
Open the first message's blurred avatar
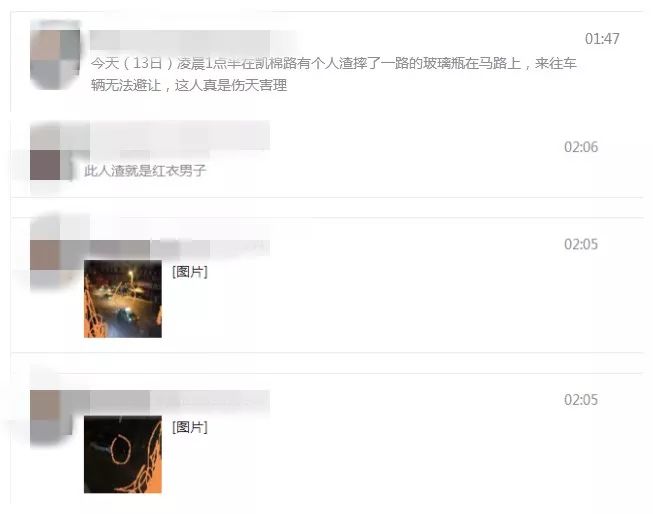[55, 55]
